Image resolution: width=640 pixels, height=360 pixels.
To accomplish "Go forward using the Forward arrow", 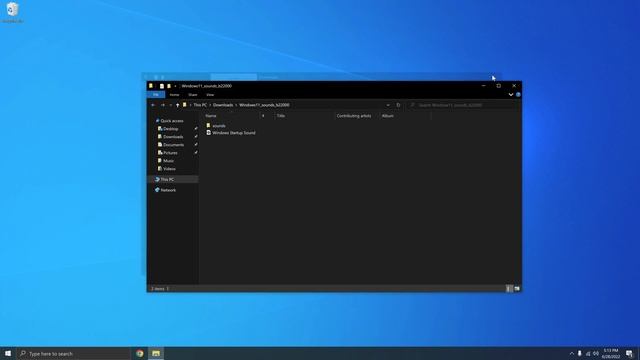I will (162, 105).
